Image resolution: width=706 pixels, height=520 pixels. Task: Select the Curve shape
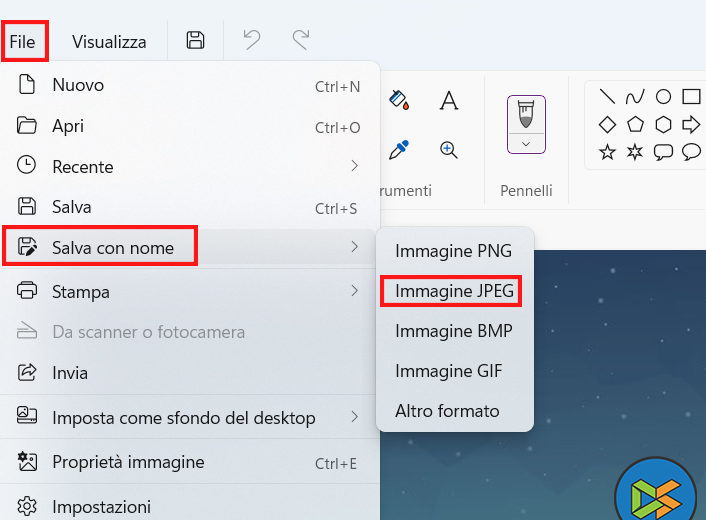635,96
